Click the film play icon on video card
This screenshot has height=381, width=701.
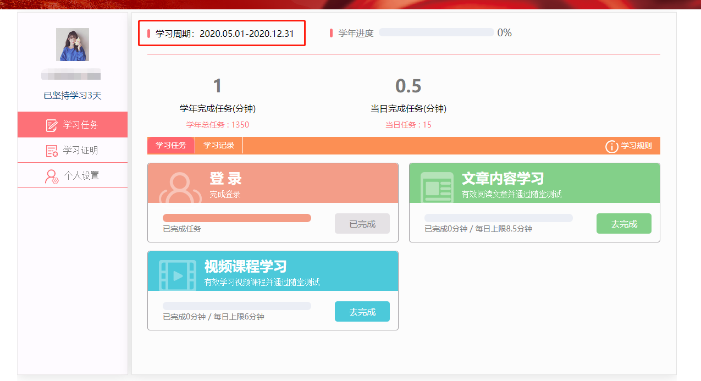point(177,275)
